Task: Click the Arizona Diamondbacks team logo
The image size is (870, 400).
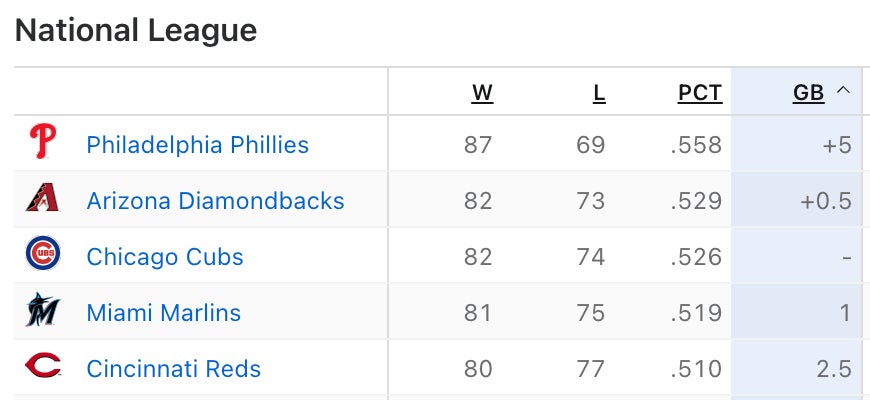Action: coord(43,200)
